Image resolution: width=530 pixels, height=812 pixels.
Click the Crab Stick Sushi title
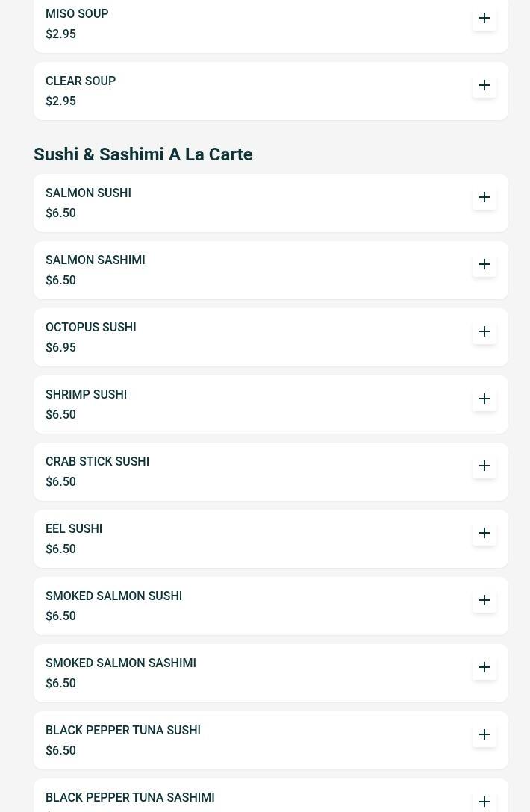[x=97, y=461]
